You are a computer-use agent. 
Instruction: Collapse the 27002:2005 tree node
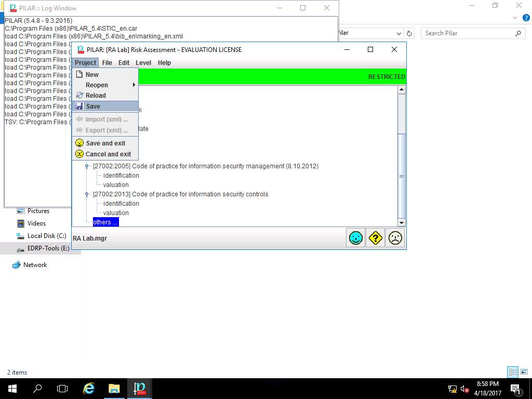tap(87, 166)
